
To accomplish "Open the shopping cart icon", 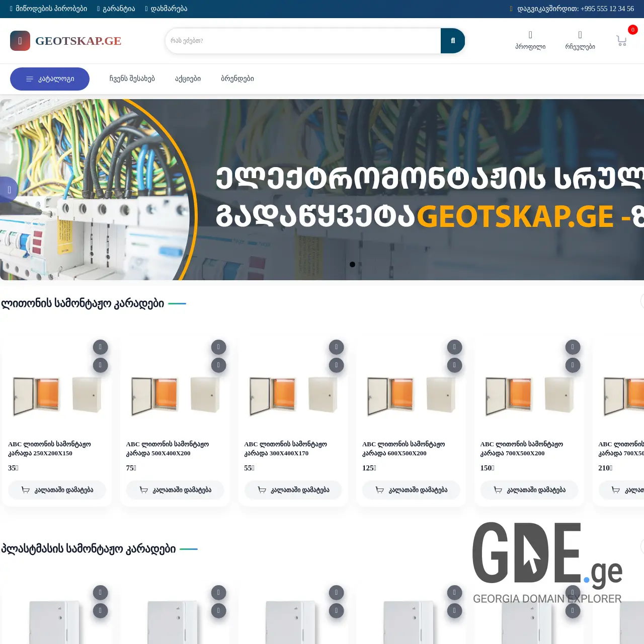I will click(x=621, y=40).
